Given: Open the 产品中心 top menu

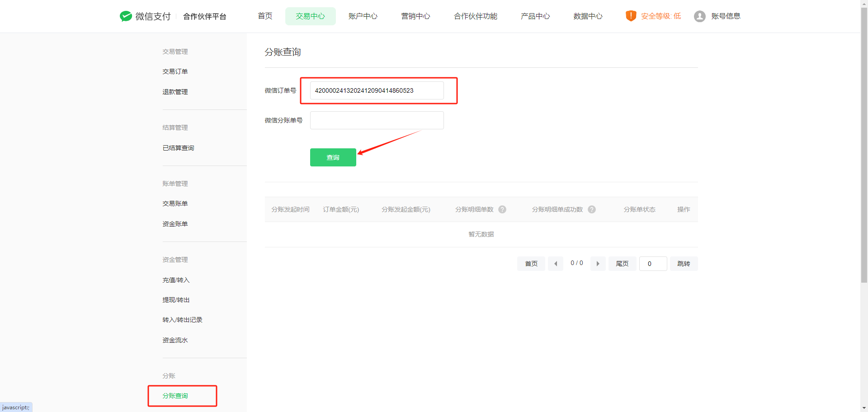Looking at the screenshot, I should pos(535,16).
